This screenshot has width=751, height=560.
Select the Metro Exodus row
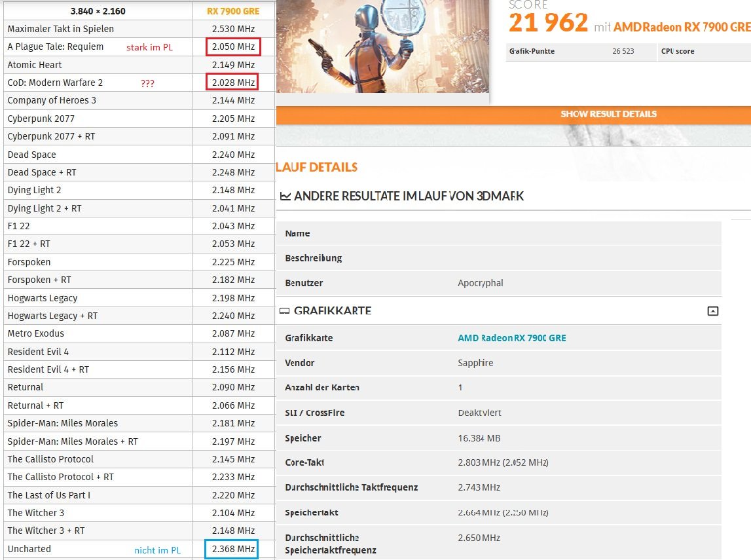tap(139, 333)
